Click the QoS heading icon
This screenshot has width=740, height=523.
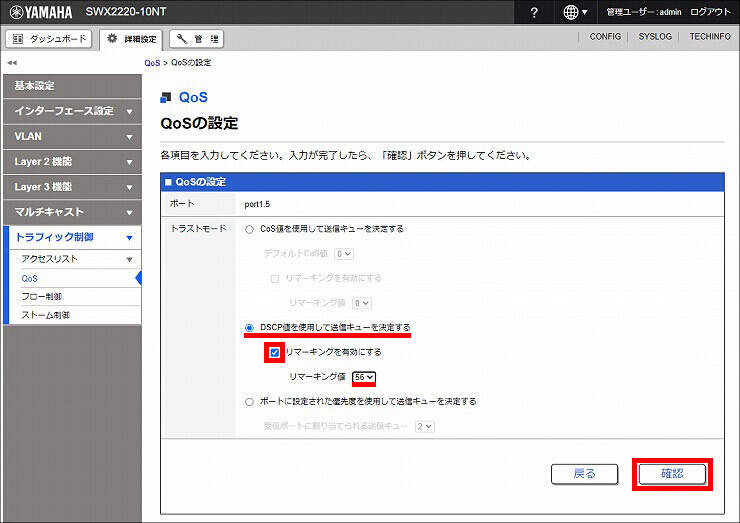[x=166, y=98]
